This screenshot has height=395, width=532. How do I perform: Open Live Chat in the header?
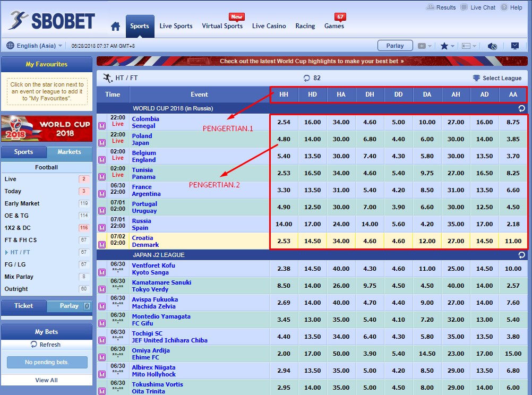click(478, 7)
